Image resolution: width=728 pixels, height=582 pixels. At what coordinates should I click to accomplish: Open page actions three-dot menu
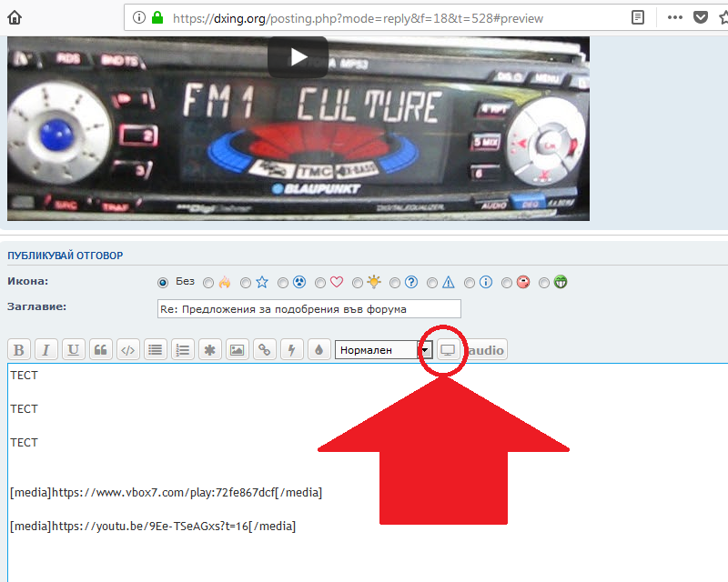click(x=674, y=17)
